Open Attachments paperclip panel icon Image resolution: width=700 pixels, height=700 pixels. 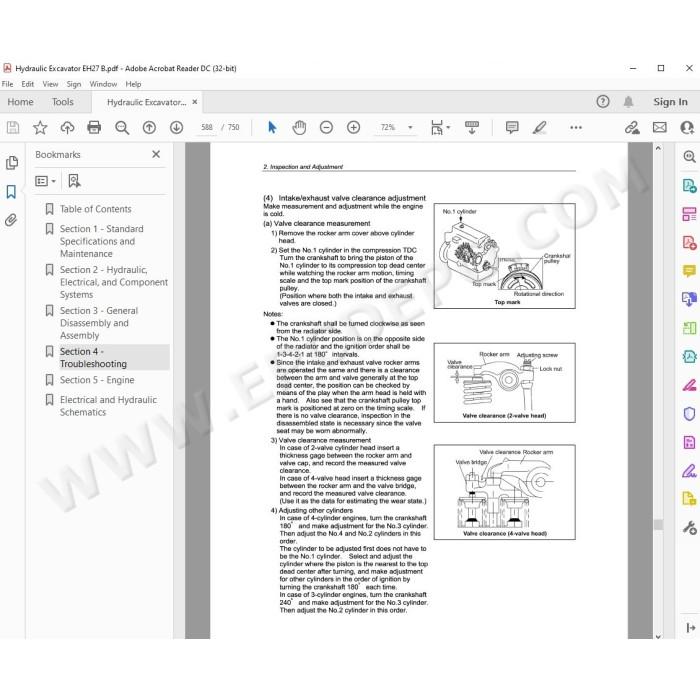(11, 220)
